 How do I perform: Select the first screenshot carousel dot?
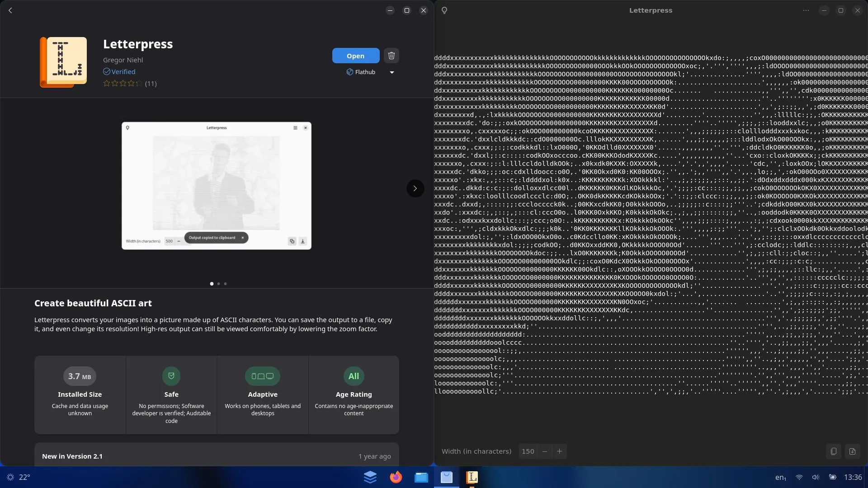pyautogui.click(x=212, y=284)
